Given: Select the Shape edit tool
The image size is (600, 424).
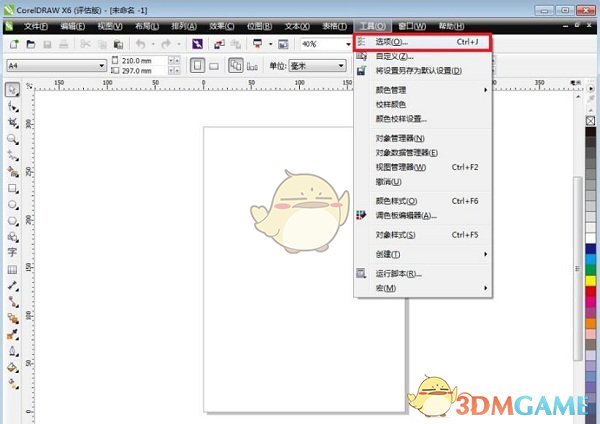Looking at the screenshot, I should point(13,107).
